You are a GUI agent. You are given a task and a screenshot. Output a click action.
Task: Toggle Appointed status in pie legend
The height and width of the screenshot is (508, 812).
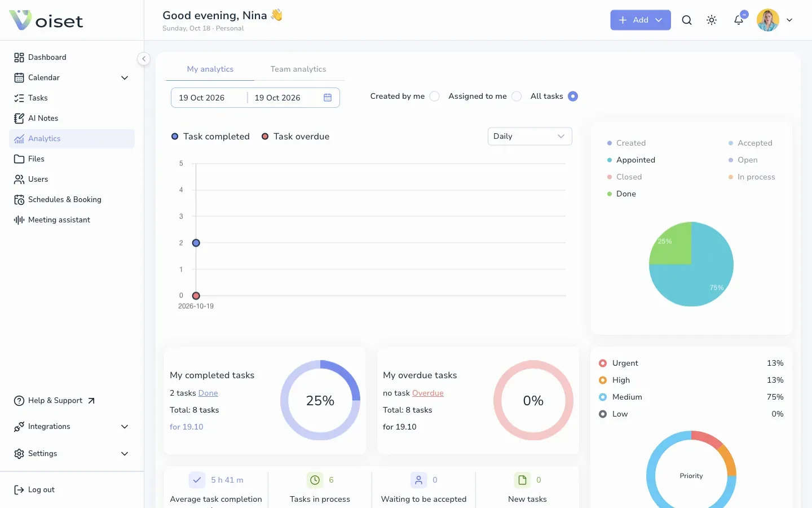coord(631,160)
